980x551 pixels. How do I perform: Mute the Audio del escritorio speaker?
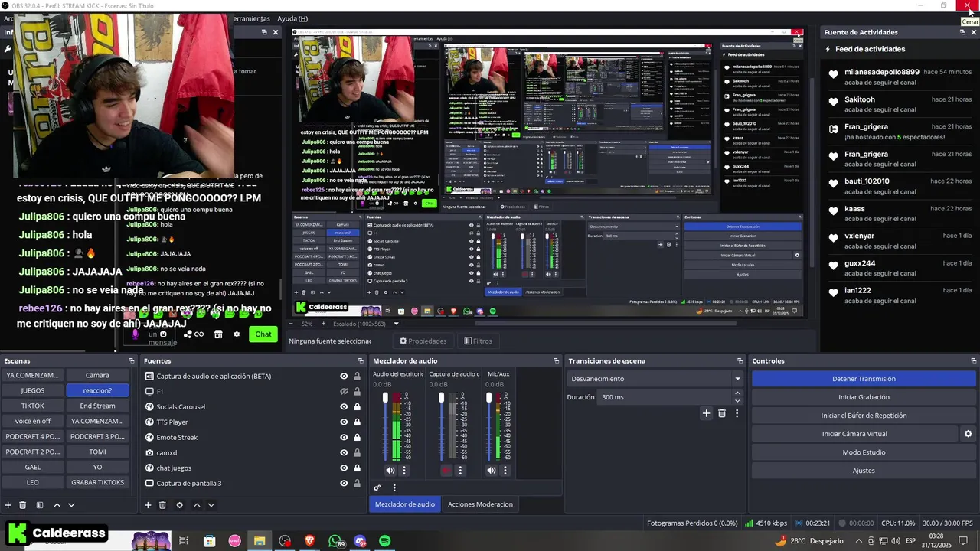pyautogui.click(x=390, y=471)
